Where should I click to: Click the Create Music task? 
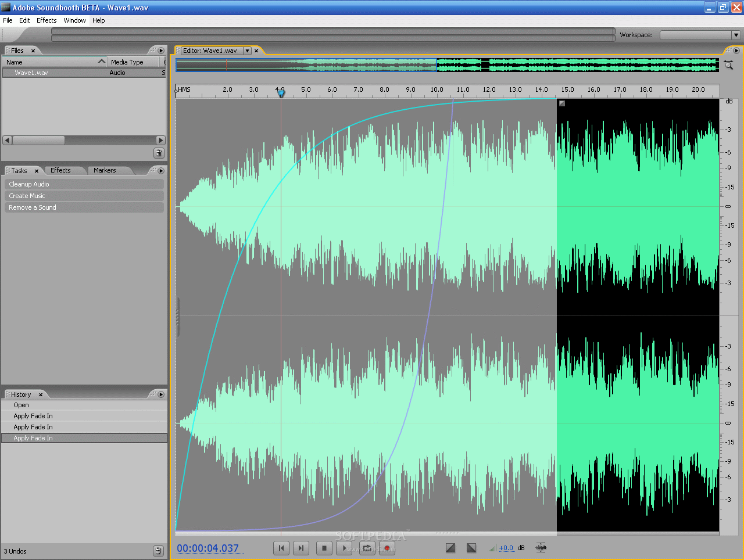click(84, 196)
